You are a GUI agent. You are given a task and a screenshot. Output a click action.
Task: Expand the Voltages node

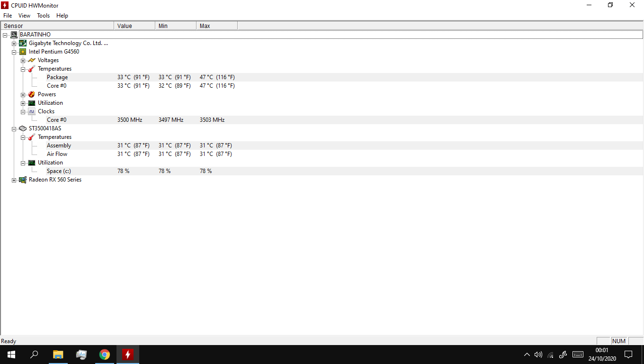pos(23,61)
